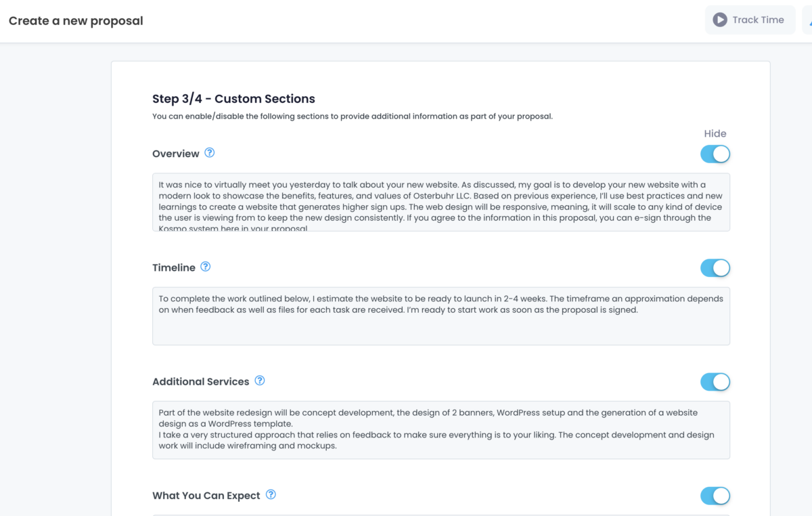Screen dimensions: 812x516
Task: Edit the Timeline description text area
Action: [441, 316]
